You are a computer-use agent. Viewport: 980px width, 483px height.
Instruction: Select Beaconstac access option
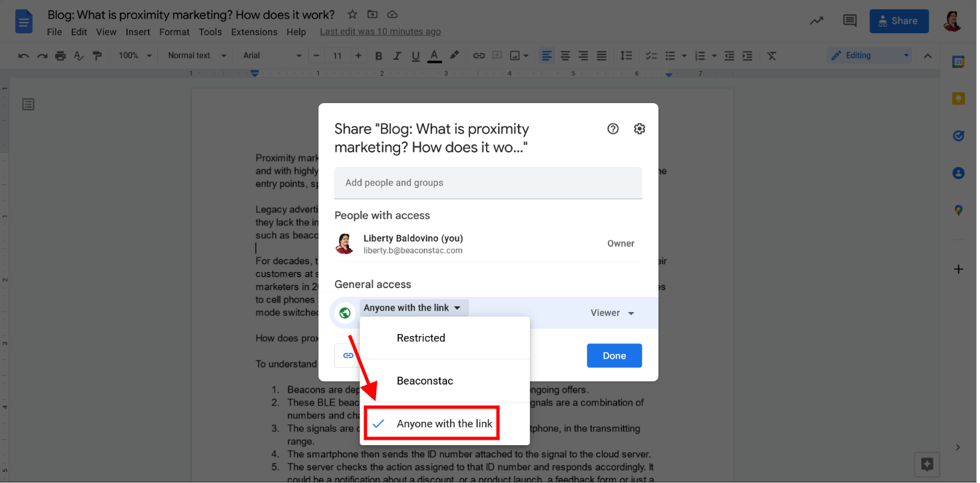coord(445,381)
